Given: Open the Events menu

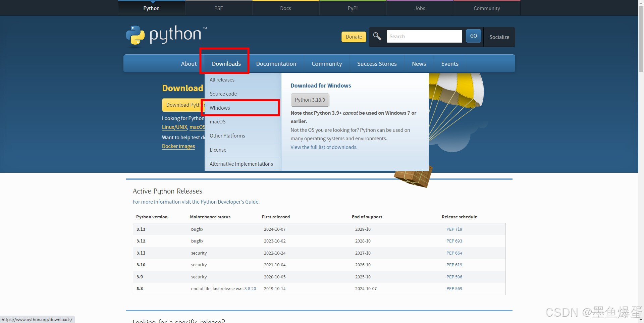Looking at the screenshot, I should (450, 64).
